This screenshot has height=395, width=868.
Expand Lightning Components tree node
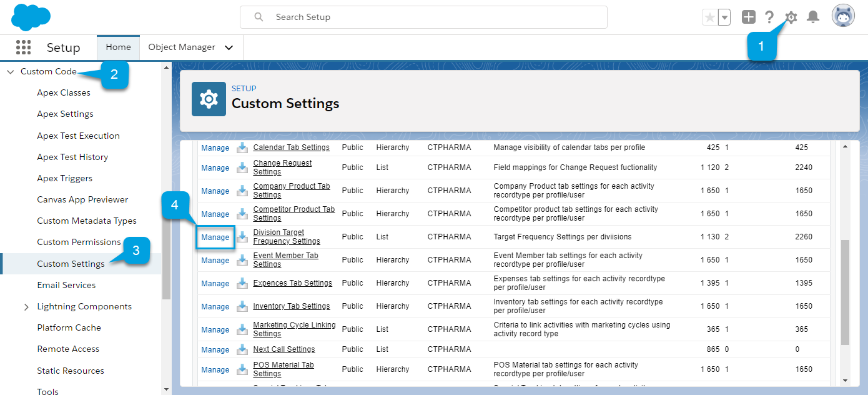click(26, 307)
